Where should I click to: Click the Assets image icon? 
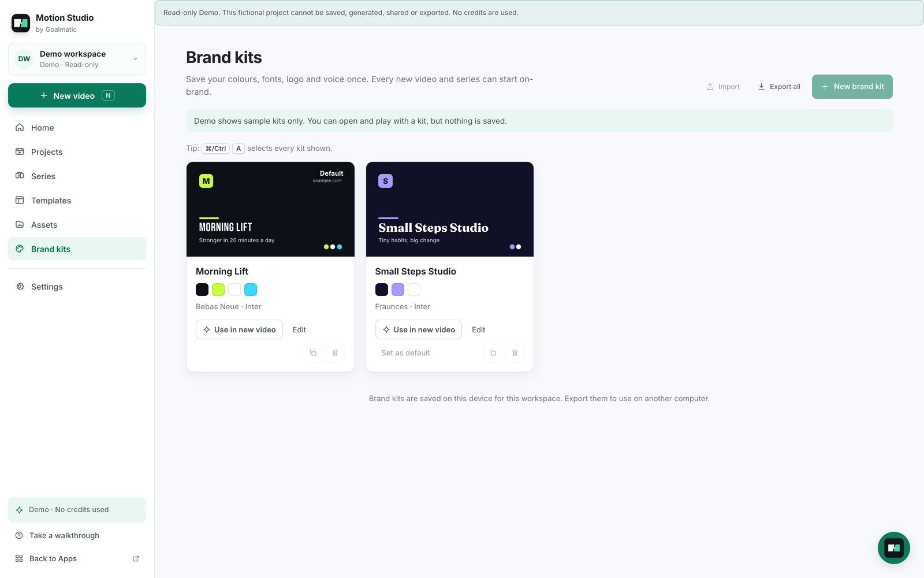pyautogui.click(x=20, y=224)
